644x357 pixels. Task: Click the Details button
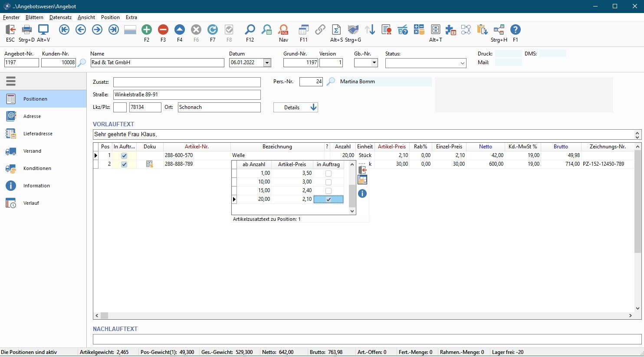tap(296, 108)
